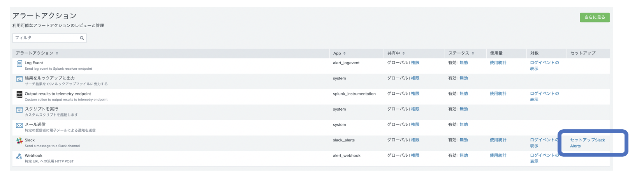Click the セットアップ column header
The width and height of the screenshot is (644, 187).
pos(583,53)
